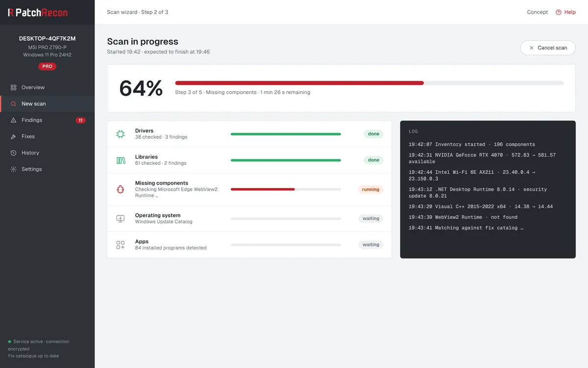
Task: Click the Apps waiting badge
Action: pyautogui.click(x=371, y=245)
